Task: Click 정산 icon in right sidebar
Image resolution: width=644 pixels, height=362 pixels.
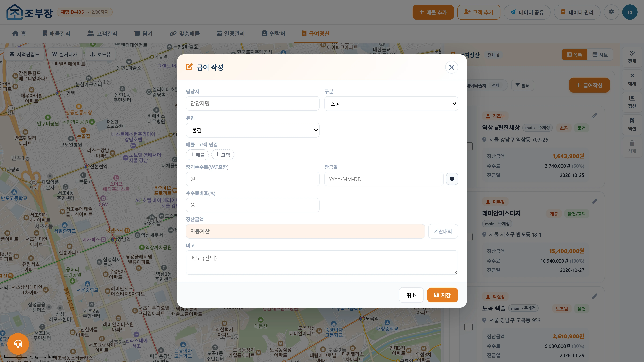Action: [632, 102]
